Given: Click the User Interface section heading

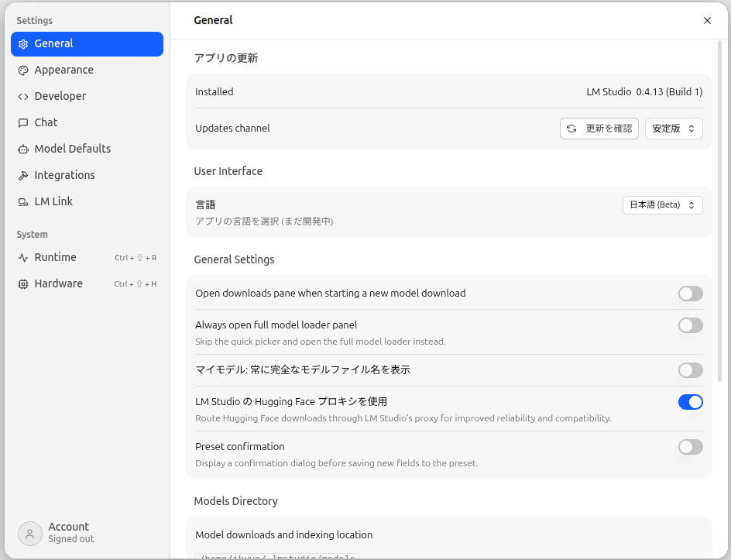Looking at the screenshot, I should click(228, 171).
